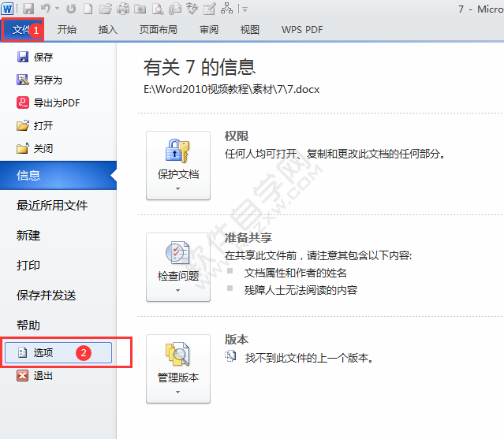
Task: Click the Word application icon in title bar
Action: pos(7,9)
